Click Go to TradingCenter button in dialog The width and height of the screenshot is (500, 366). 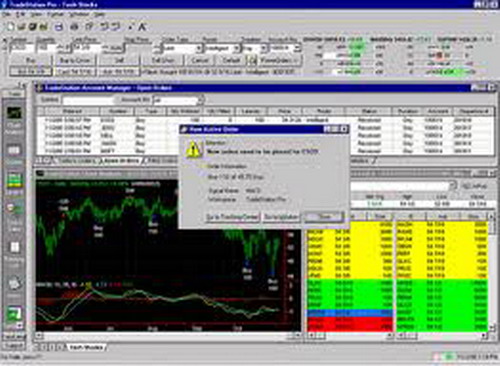pos(232,217)
